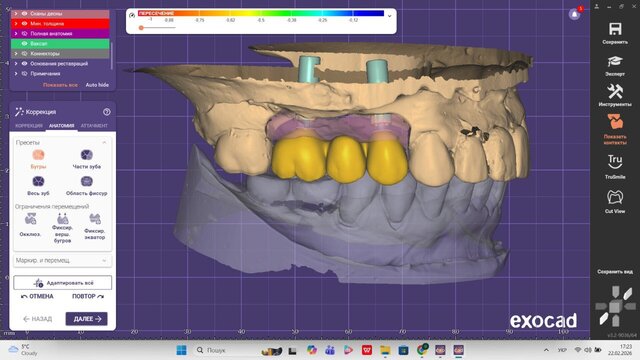640x360 pixels.
Task: Select the Части зуба preset icon
Action: (87, 155)
